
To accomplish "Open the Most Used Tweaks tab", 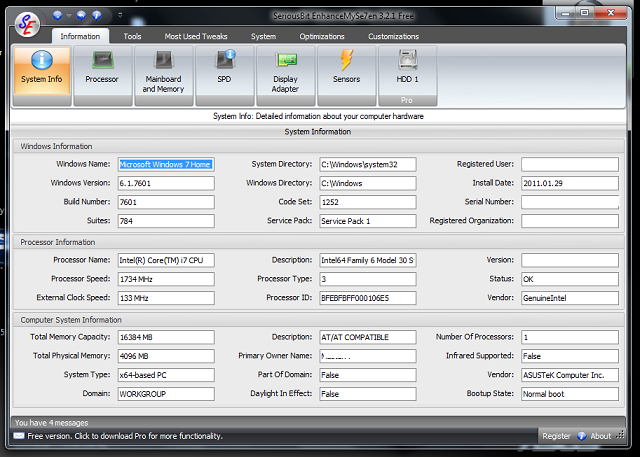I will 196,36.
